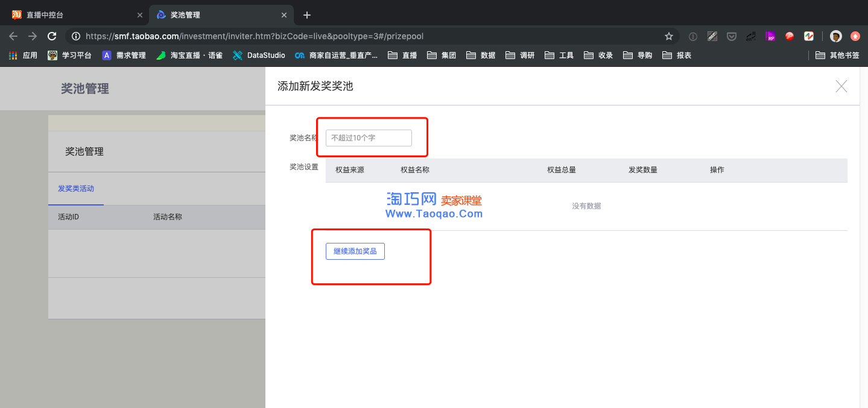Switch to the 发奖类活动 tab
868x408 pixels.
[x=76, y=189]
